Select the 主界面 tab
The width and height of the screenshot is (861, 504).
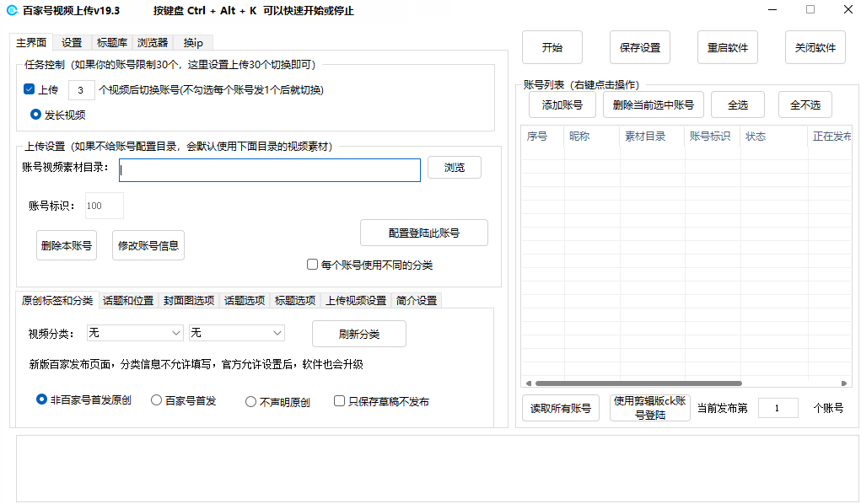click(x=31, y=42)
